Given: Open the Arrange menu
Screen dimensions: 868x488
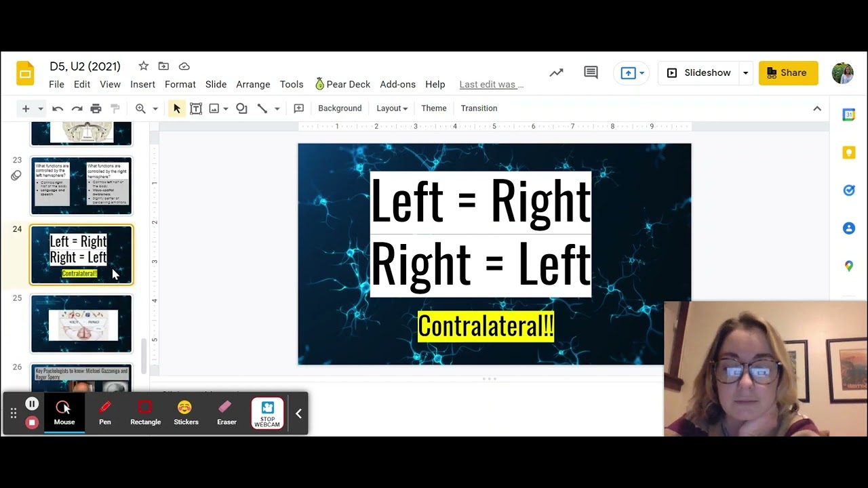Looking at the screenshot, I should click(x=253, y=84).
